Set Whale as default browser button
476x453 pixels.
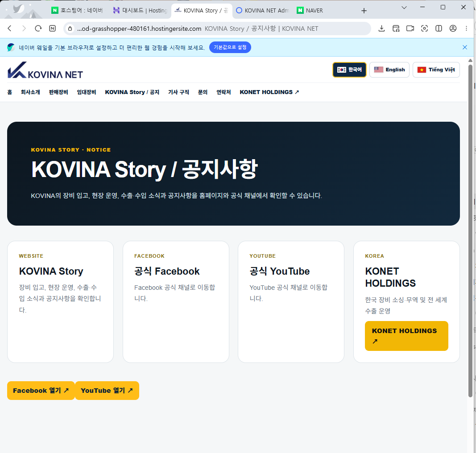(x=230, y=47)
